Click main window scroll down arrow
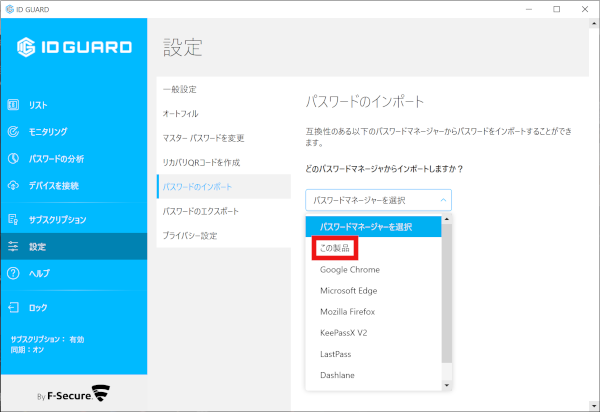Screen dimensions: 600x412 click(594, 406)
